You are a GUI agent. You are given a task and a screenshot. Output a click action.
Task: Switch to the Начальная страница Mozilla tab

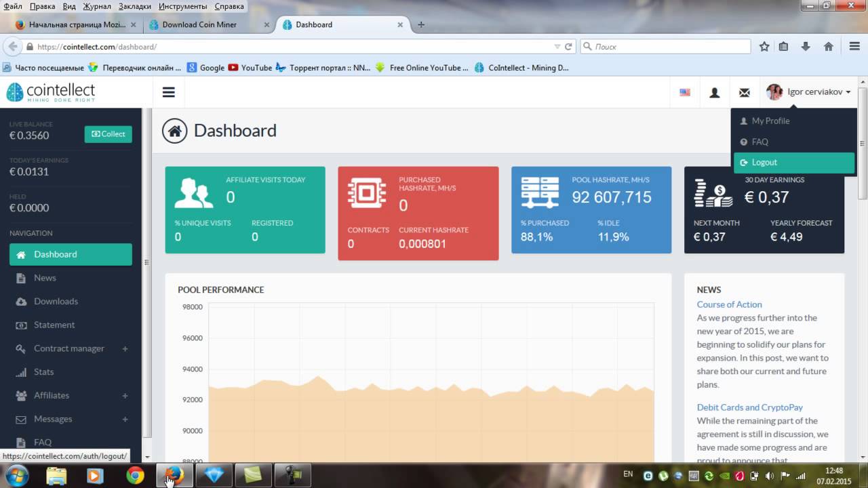(76, 24)
